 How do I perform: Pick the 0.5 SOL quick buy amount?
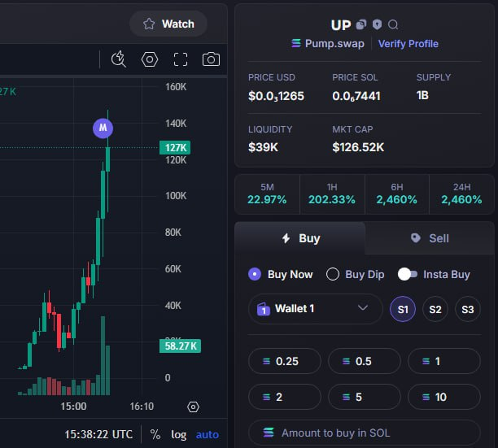[365, 361]
